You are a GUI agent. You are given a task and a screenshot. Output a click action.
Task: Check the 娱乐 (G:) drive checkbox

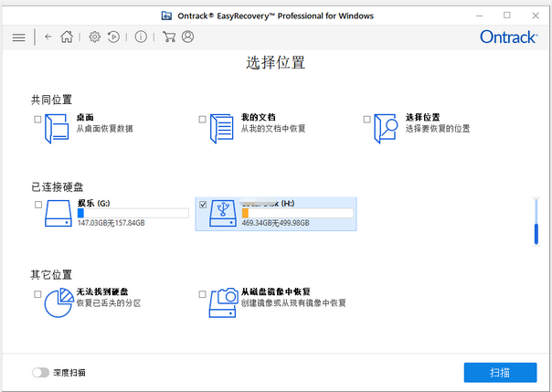point(38,205)
